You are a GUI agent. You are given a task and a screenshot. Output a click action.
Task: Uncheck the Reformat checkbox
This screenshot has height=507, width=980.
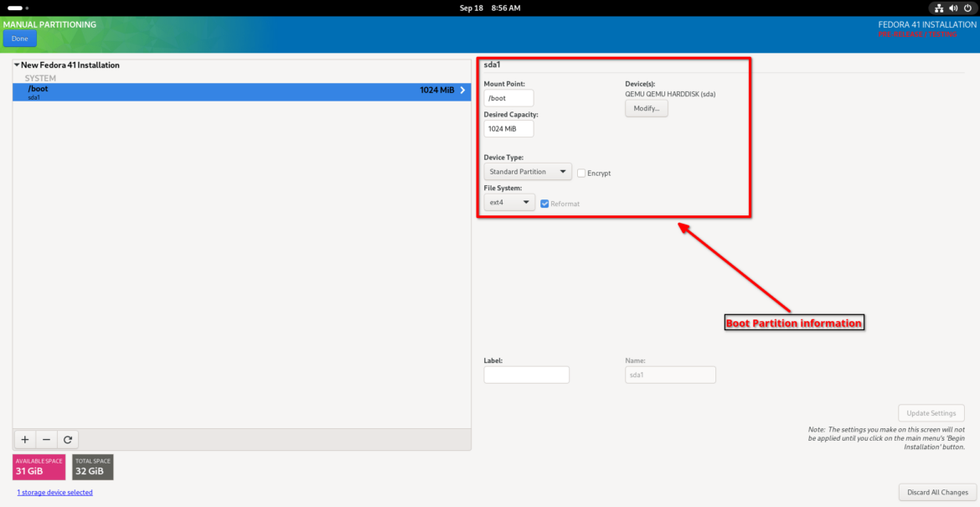pyautogui.click(x=544, y=203)
